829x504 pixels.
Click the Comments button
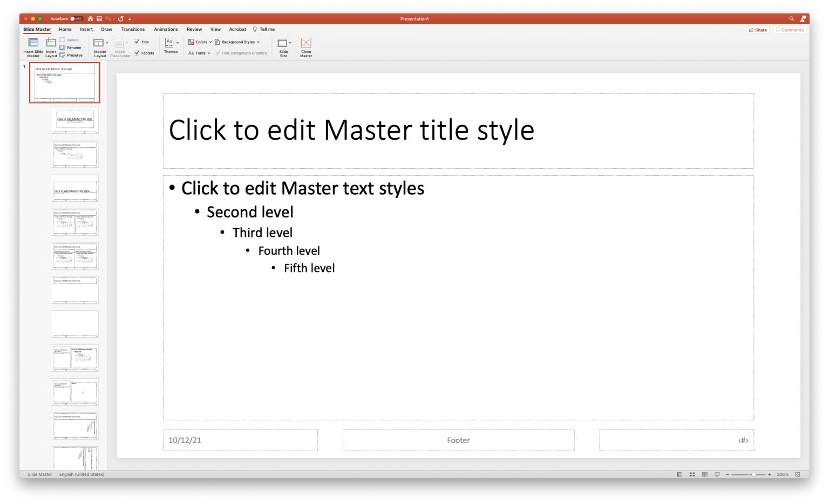[790, 30]
